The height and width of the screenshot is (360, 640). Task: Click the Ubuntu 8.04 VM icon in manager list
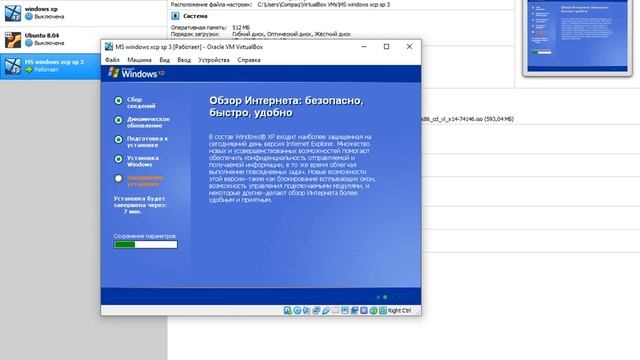pyautogui.click(x=13, y=40)
